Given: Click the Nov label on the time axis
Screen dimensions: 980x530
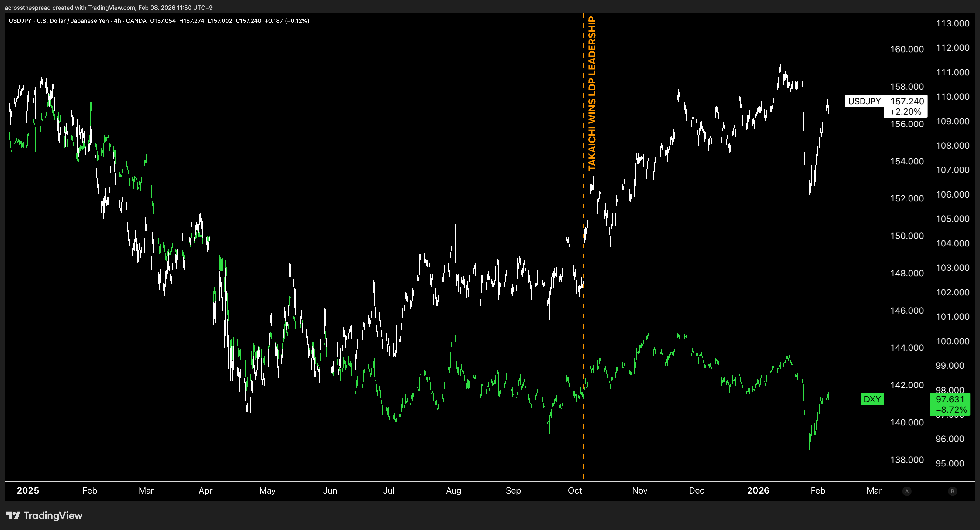Looking at the screenshot, I should point(640,490).
